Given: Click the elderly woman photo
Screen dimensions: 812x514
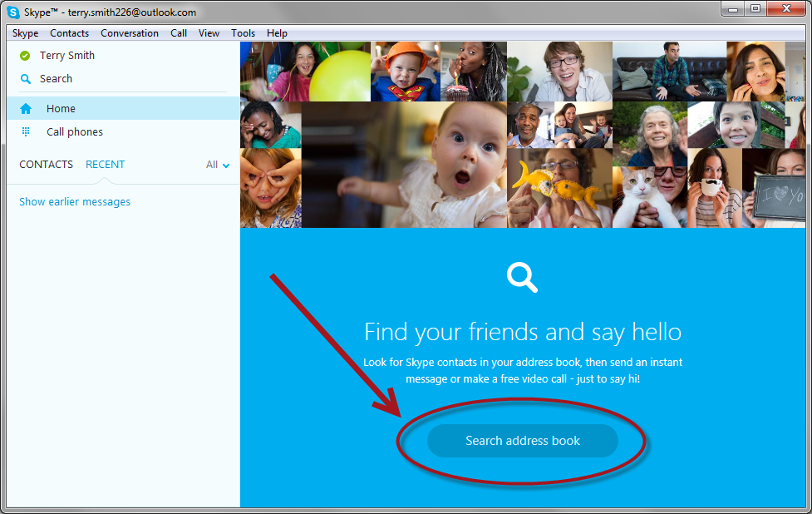Looking at the screenshot, I should click(650, 134).
